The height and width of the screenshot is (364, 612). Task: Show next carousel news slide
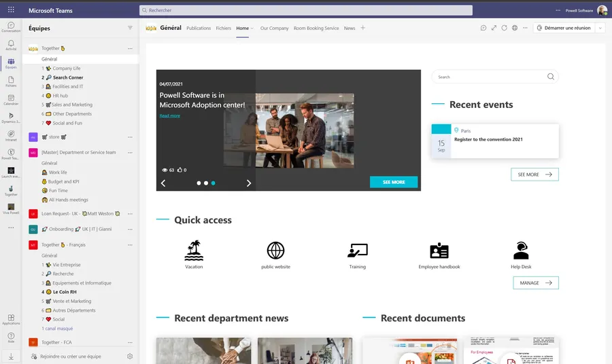click(x=249, y=183)
